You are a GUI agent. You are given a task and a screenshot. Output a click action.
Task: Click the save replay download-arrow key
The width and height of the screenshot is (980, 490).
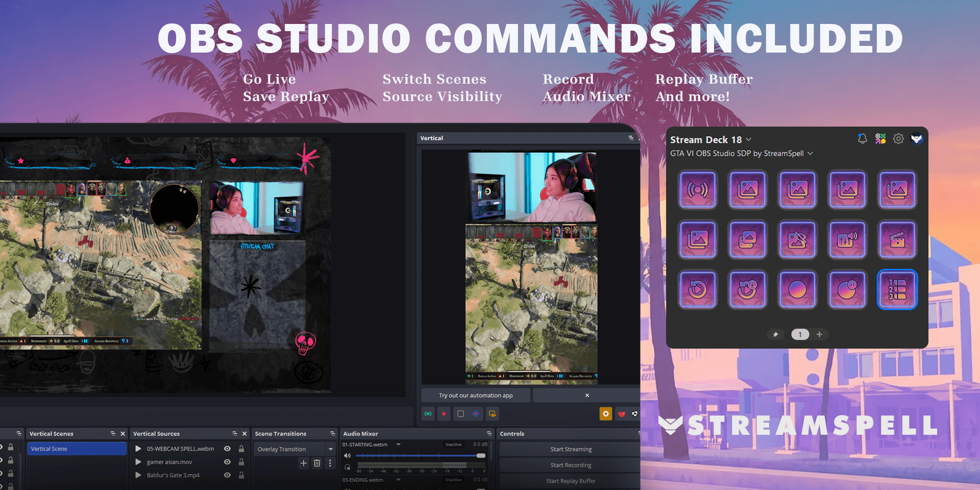coord(748,289)
